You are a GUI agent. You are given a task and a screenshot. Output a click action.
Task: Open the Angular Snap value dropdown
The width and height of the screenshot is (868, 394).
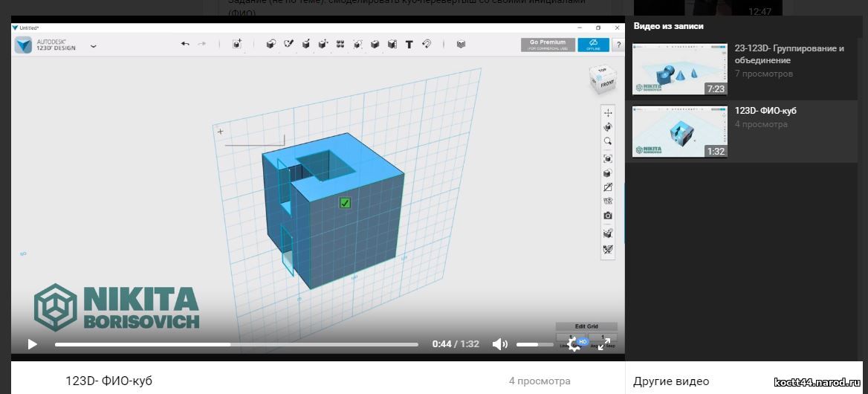(602, 337)
